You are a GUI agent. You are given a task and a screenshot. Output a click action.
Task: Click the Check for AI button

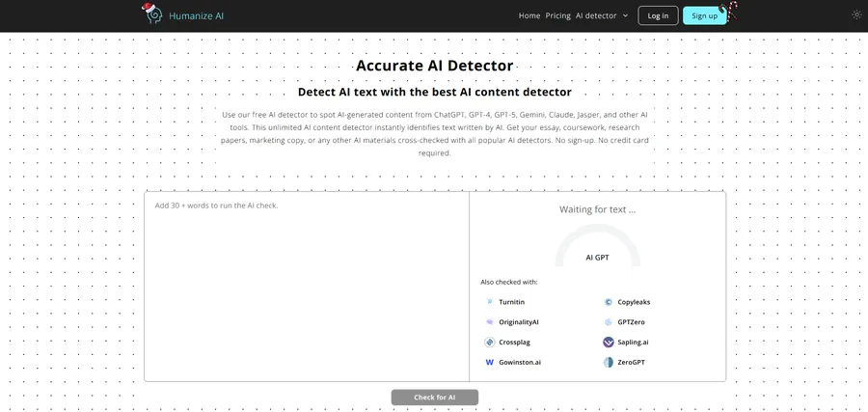click(435, 398)
